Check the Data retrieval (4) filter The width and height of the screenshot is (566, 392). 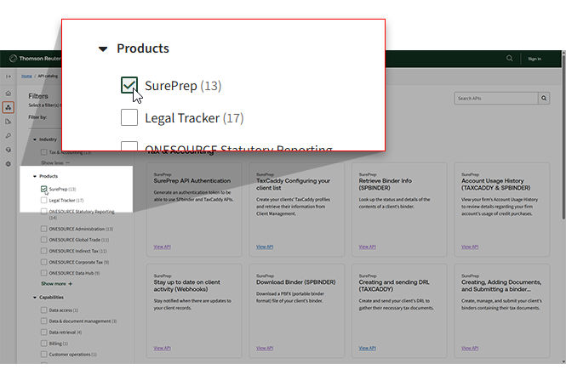coord(43,332)
